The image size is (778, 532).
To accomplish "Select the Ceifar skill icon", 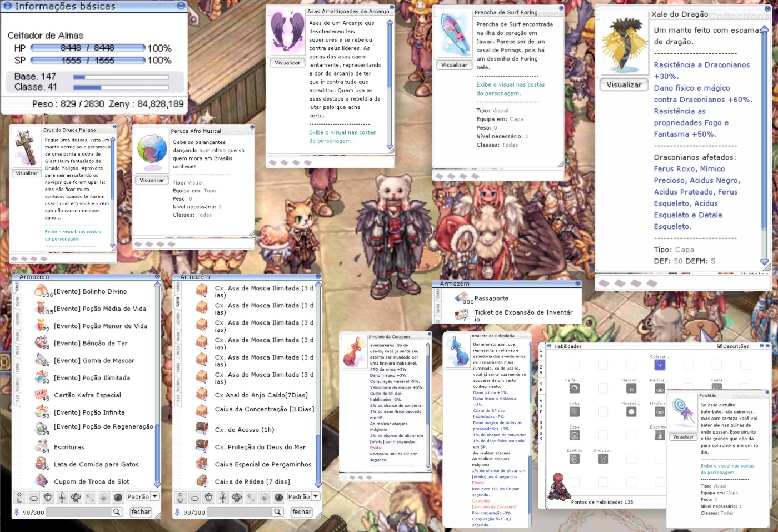I will [x=575, y=389].
